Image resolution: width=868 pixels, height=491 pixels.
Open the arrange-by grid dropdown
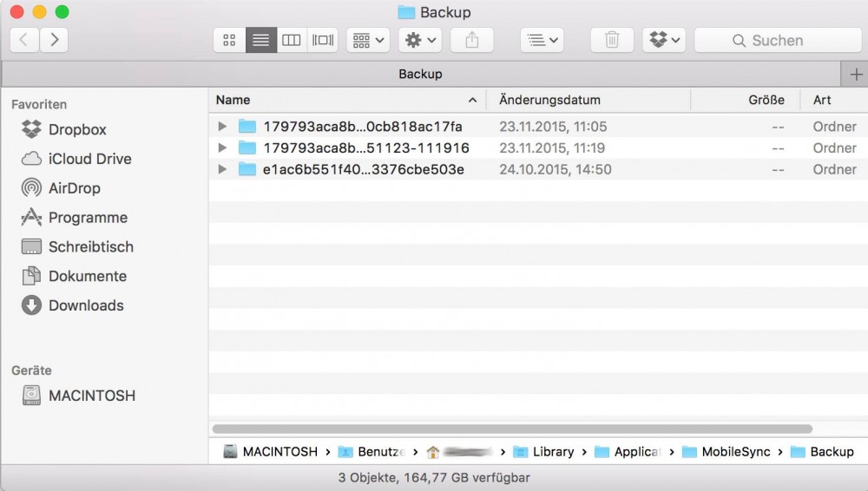point(368,40)
